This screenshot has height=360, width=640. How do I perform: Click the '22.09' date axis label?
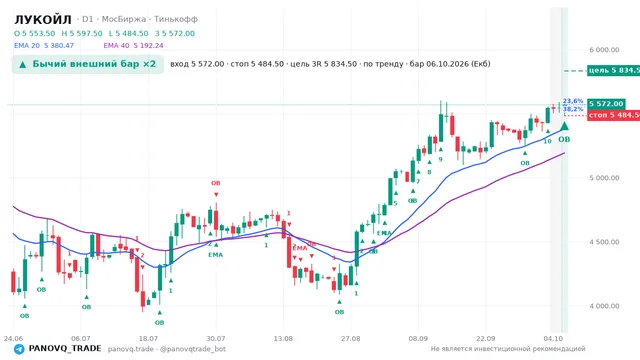pos(485,339)
